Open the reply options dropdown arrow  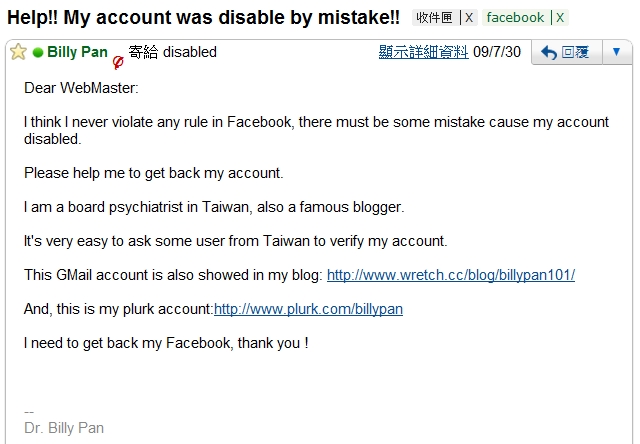click(x=617, y=52)
